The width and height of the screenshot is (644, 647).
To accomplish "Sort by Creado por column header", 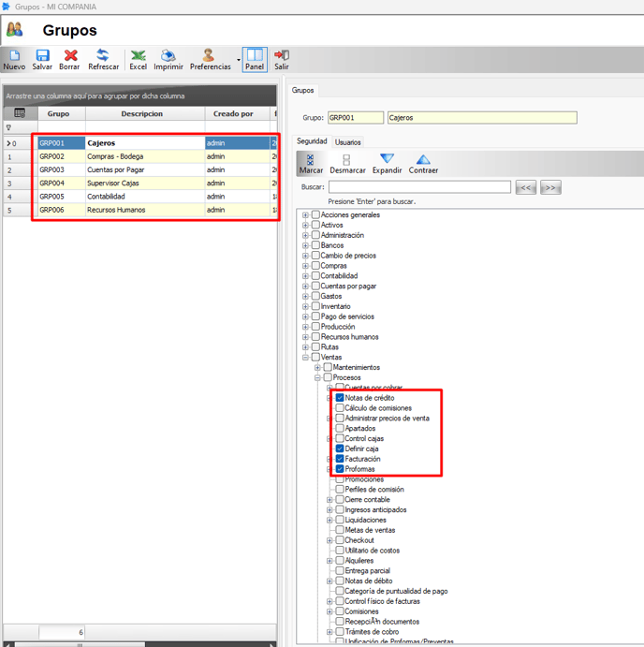I will point(237,113).
